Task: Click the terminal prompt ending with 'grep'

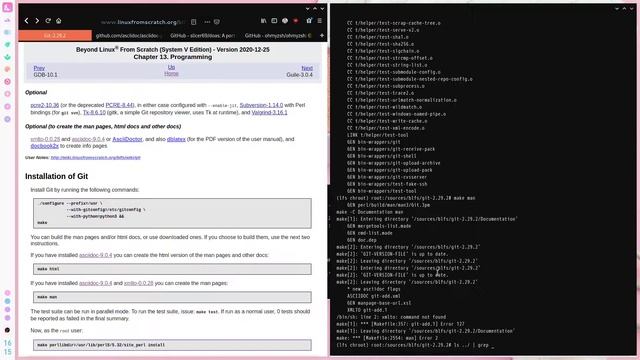Action: pos(415,345)
